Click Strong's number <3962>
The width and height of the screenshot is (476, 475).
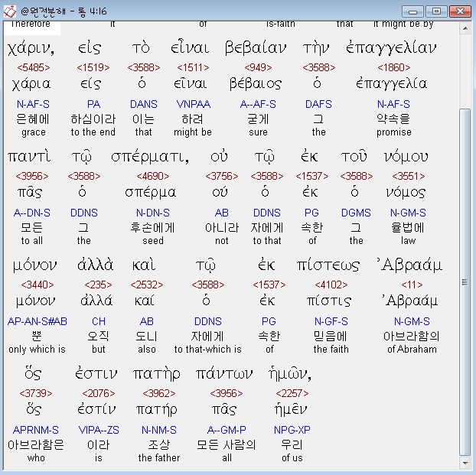click(x=159, y=393)
